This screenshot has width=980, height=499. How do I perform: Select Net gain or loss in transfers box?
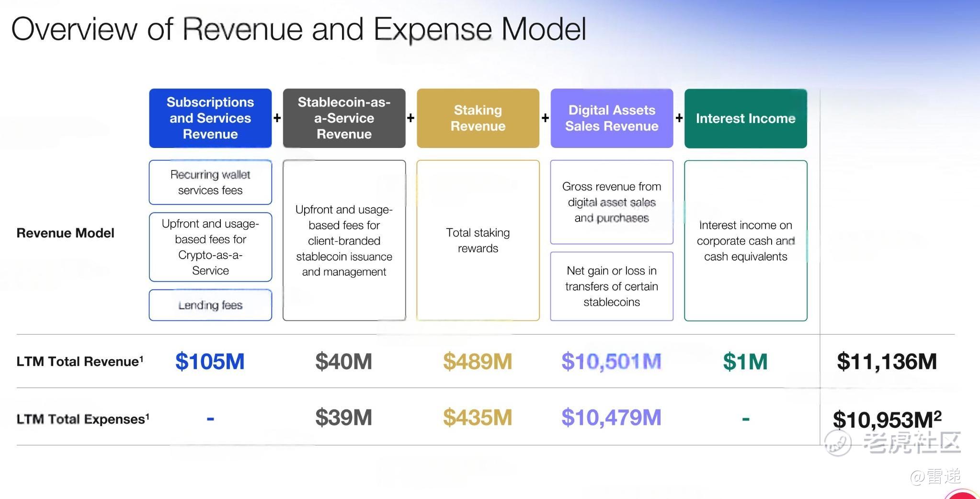pyautogui.click(x=612, y=286)
